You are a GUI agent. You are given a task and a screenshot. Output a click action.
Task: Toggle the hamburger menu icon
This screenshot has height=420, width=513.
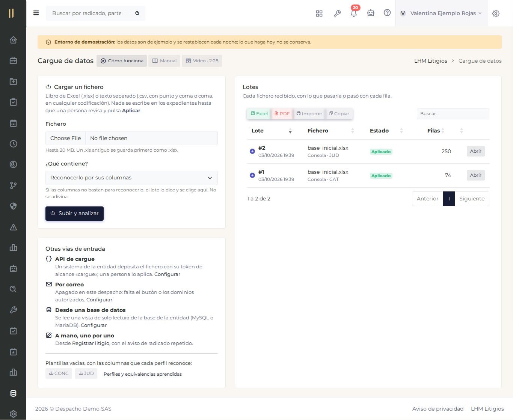36,13
